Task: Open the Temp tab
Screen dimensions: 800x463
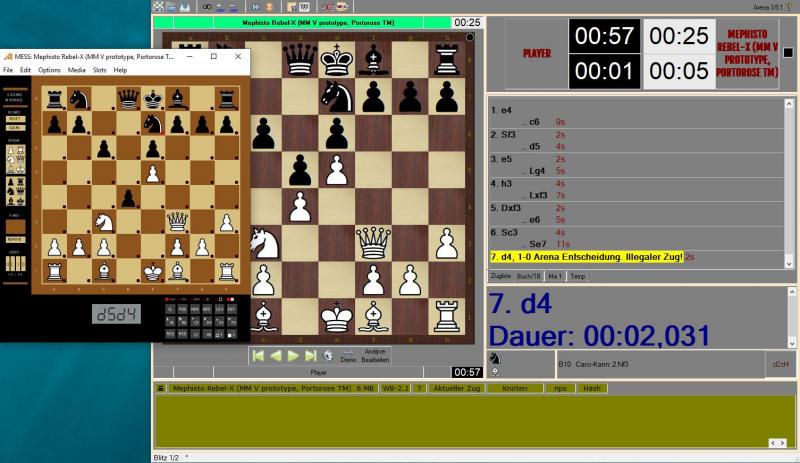Action: point(578,276)
